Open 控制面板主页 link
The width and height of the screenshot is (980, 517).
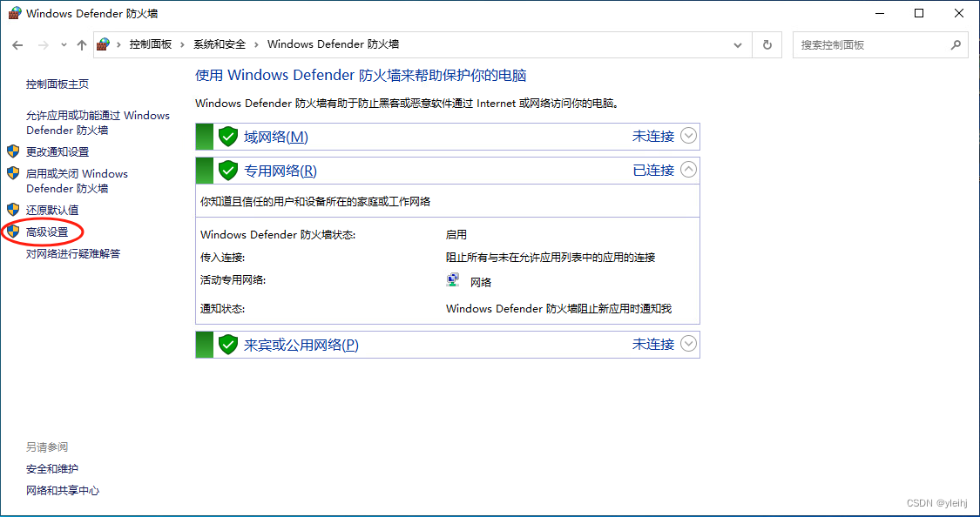[x=57, y=84]
